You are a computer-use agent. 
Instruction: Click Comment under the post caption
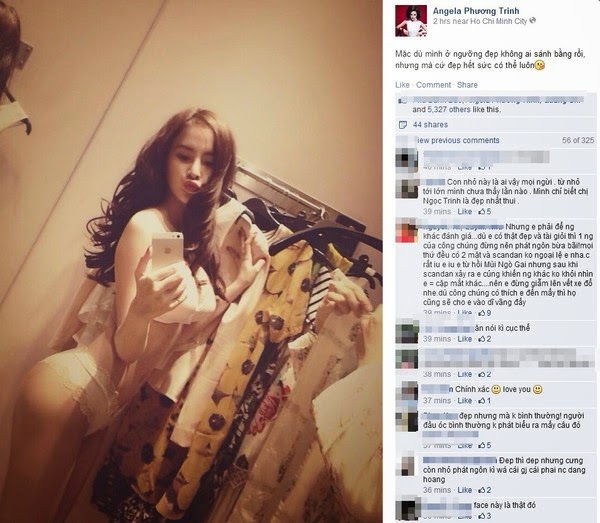434,85
